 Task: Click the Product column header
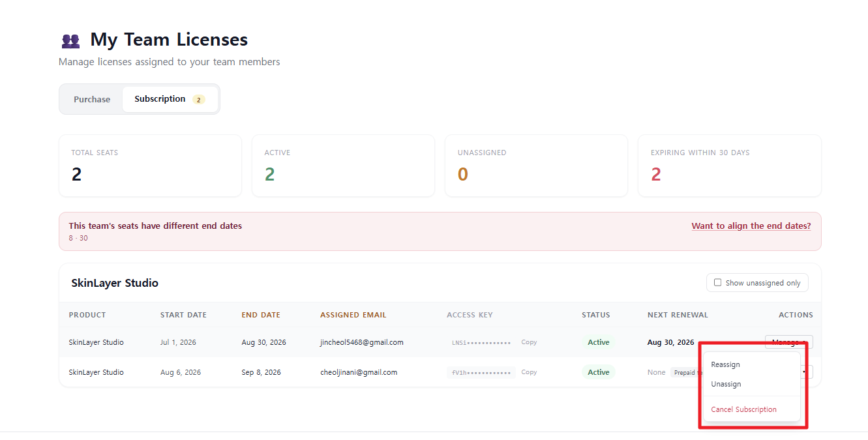[87, 315]
